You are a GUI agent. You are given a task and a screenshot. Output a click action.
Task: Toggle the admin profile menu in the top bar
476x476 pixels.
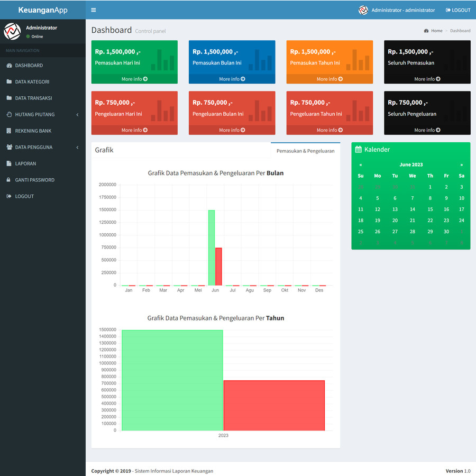398,10
